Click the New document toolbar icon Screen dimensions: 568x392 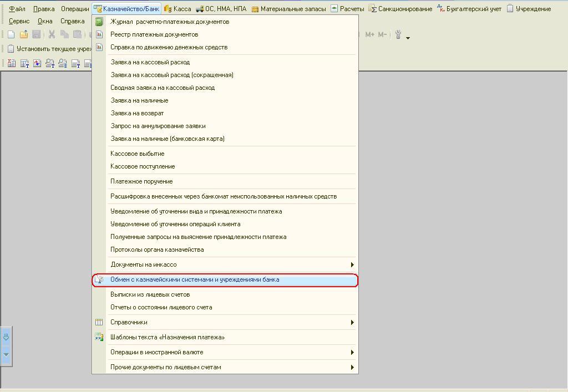tap(11, 35)
